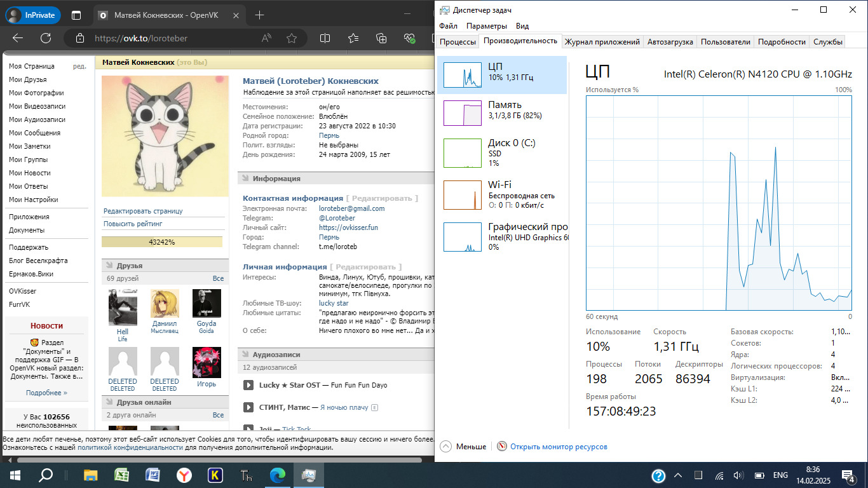
Task: Show hidden system tray icons chevron
Action: coord(679,475)
